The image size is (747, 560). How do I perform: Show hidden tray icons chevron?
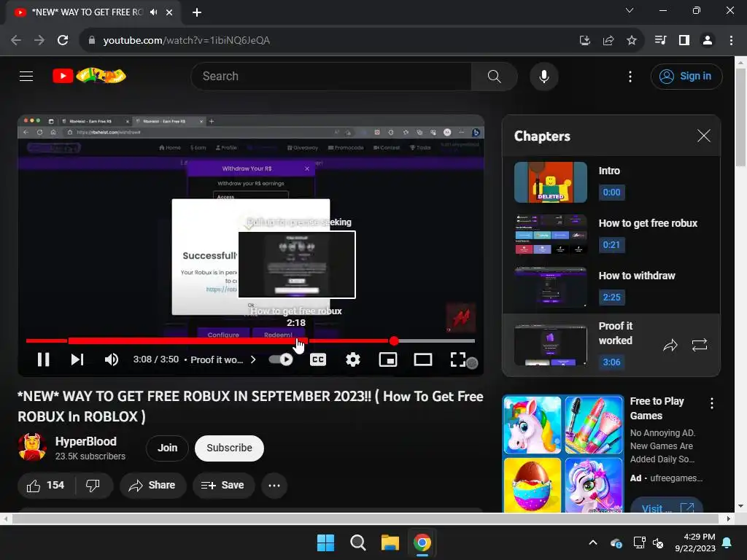(592, 542)
